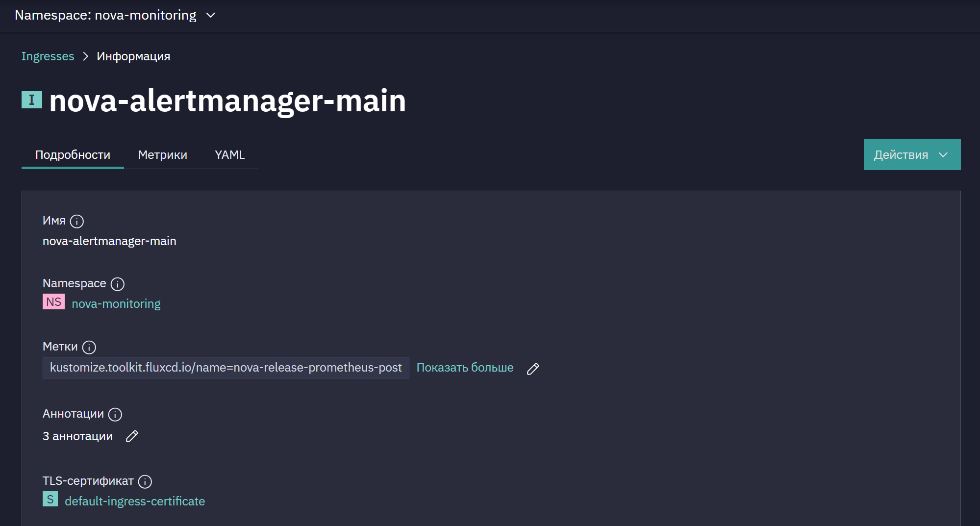Screen dimensions: 980x526
Task: Click the info icon next to Имя
Action: tap(77, 222)
